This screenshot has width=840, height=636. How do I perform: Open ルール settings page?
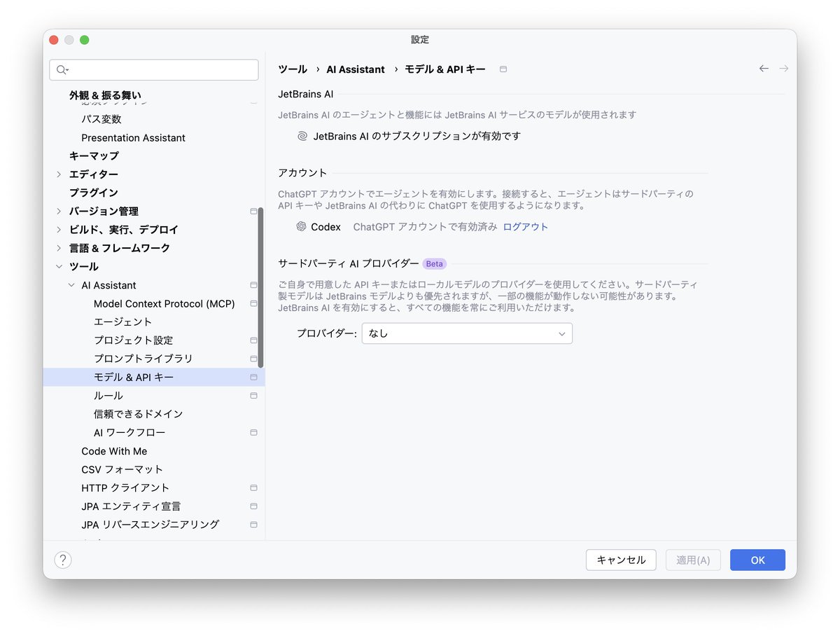click(x=108, y=396)
